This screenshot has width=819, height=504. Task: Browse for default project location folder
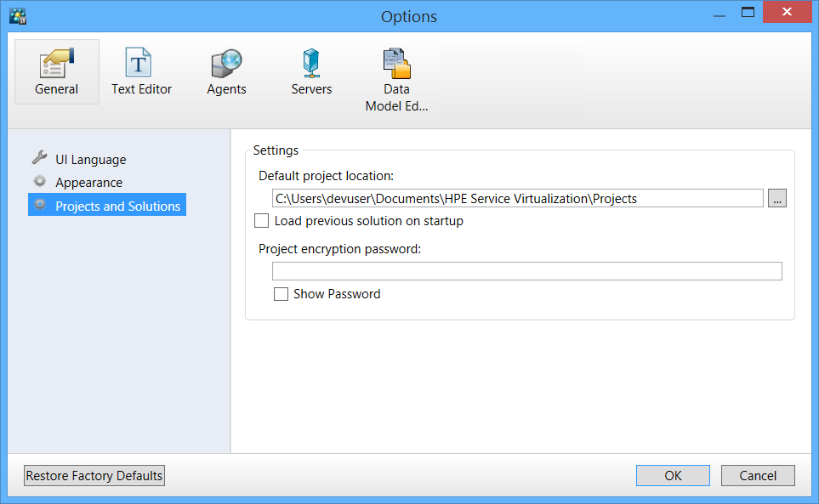click(x=777, y=198)
